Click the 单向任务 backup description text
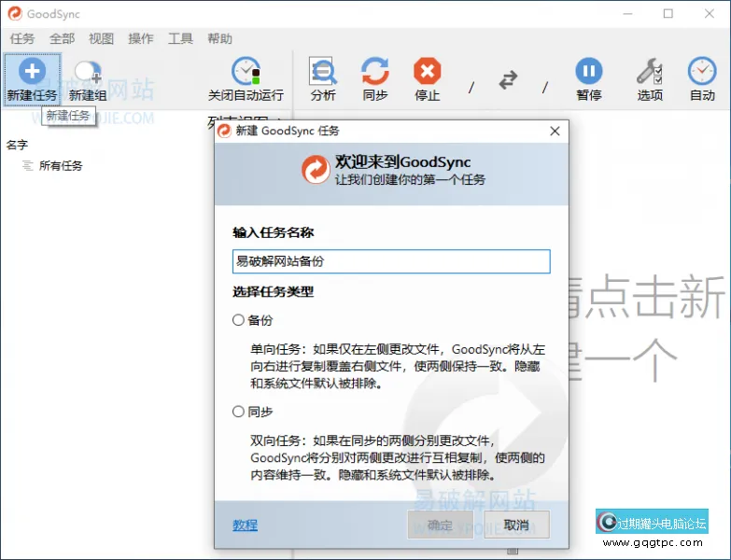This screenshot has width=731, height=560. coord(398,366)
